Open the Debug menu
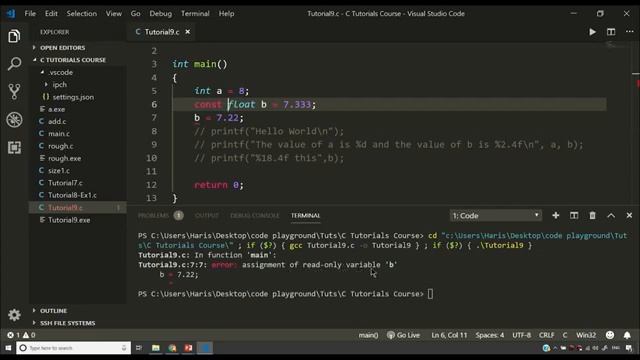This screenshot has width=640, height=360. click(x=160, y=13)
